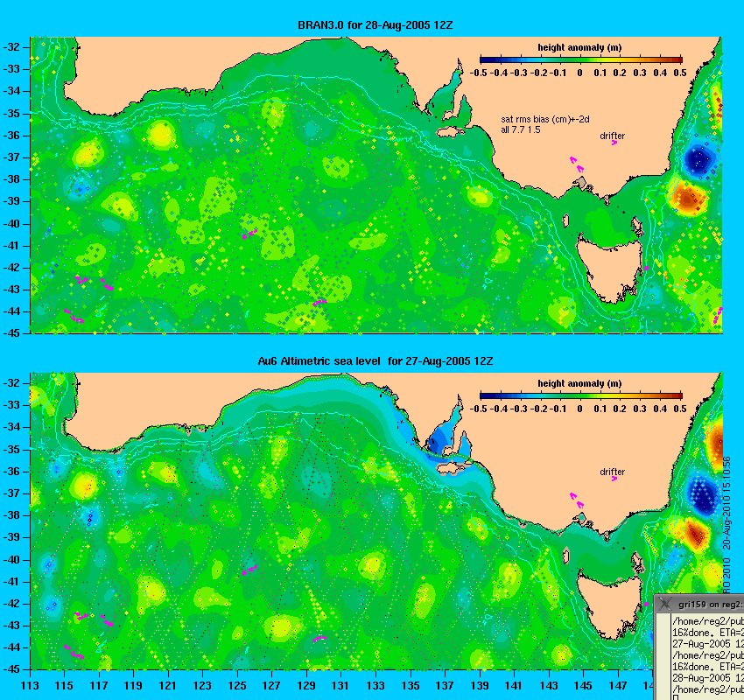Click the height anomaly colorbar in the BRAN3.0 map
Screen dimensions: 744x700
[x=581, y=59]
